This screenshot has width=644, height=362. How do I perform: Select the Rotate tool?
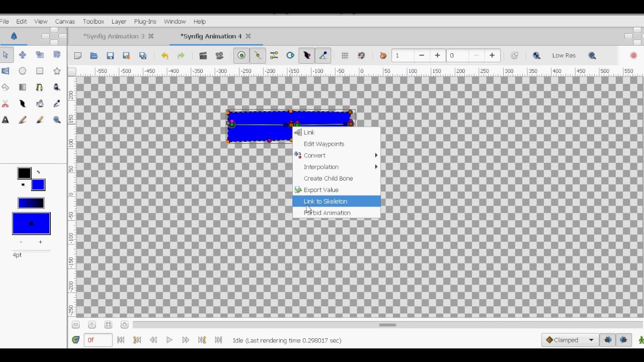pyautogui.click(x=57, y=55)
